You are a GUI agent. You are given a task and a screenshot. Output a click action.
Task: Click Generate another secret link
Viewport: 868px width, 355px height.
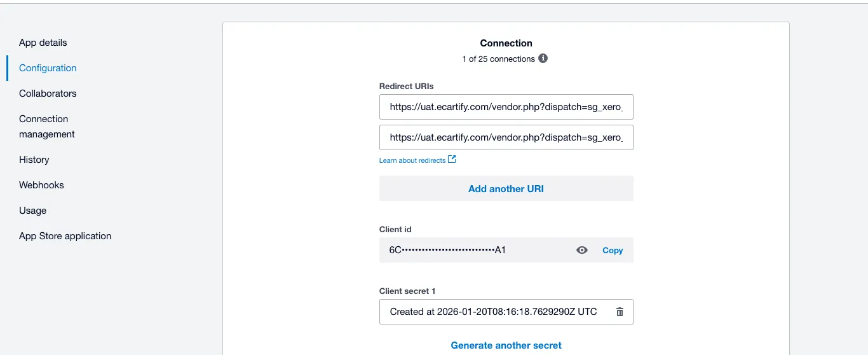506,345
